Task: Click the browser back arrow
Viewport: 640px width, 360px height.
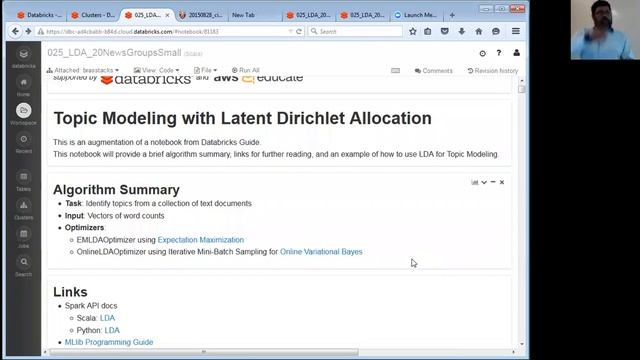Action: pyautogui.click(x=15, y=31)
